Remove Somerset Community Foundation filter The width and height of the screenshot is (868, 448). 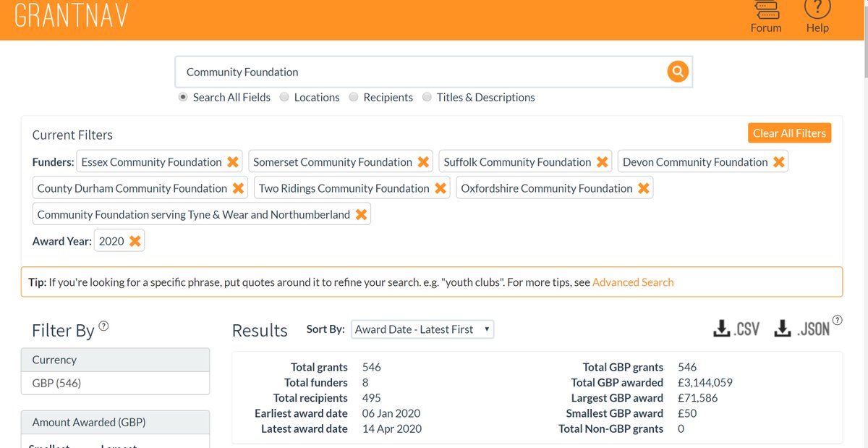tap(422, 162)
